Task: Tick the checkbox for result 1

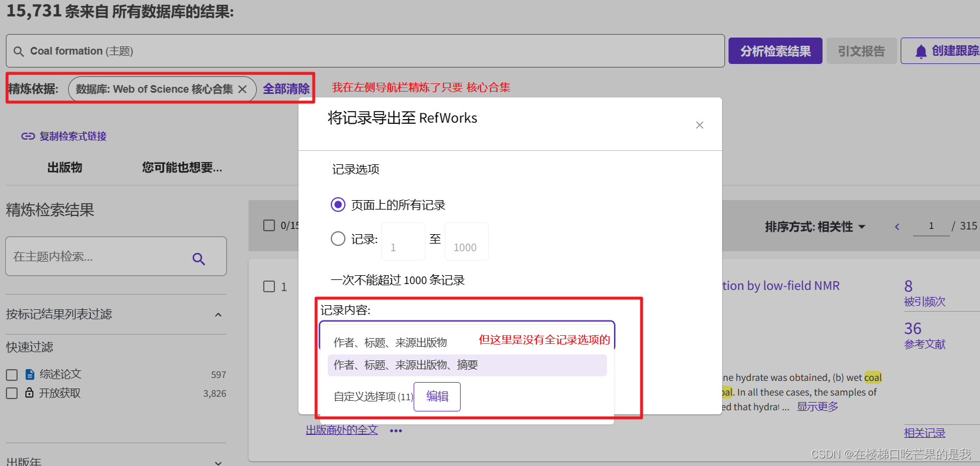Action: click(269, 286)
